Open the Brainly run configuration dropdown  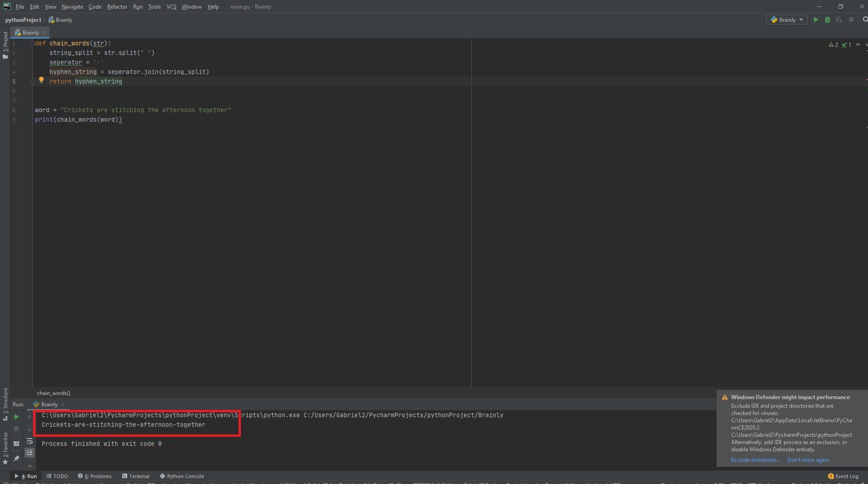click(787, 20)
